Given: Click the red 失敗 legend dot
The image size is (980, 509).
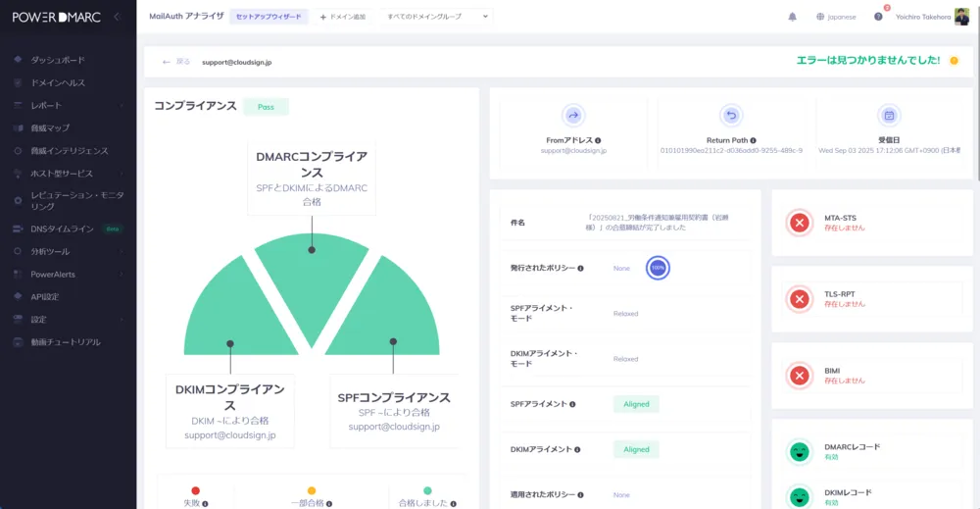Looking at the screenshot, I should 196,491.
